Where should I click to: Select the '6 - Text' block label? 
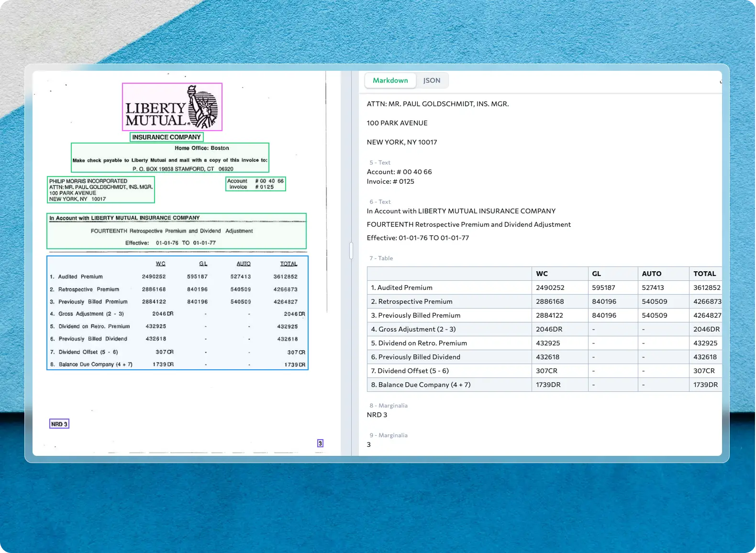tap(380, 202)
